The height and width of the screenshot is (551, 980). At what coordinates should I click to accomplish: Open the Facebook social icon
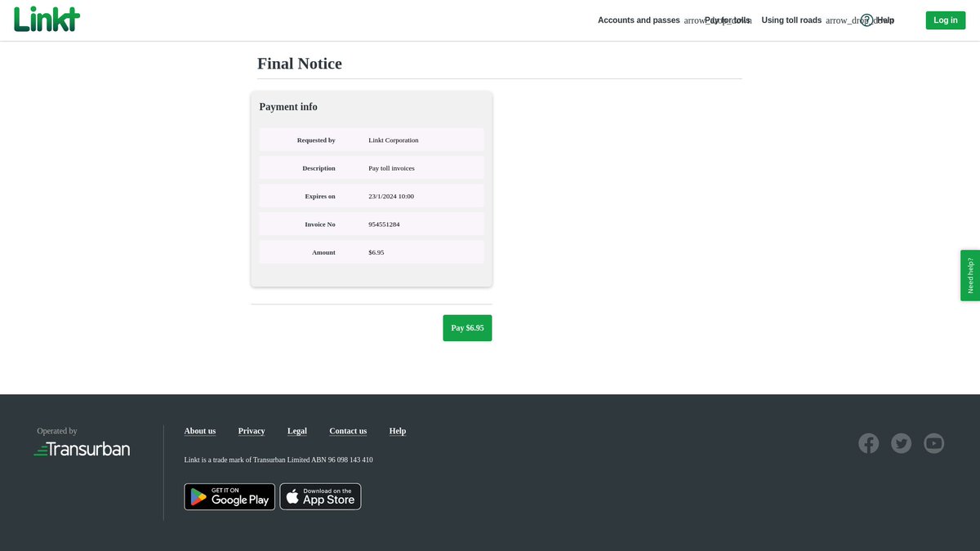coord(869,443)
